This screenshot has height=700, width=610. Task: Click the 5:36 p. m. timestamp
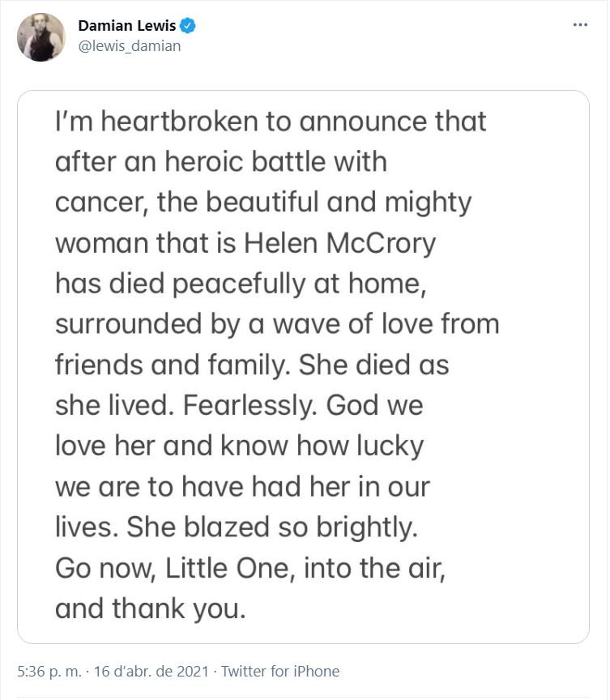pos(48,671)
